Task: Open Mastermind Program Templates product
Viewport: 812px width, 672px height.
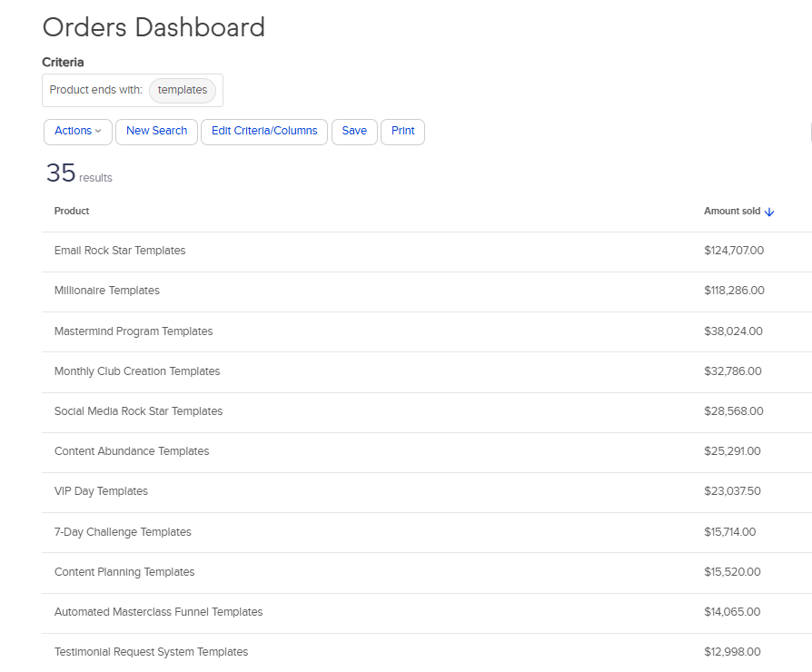Action: 134,331
